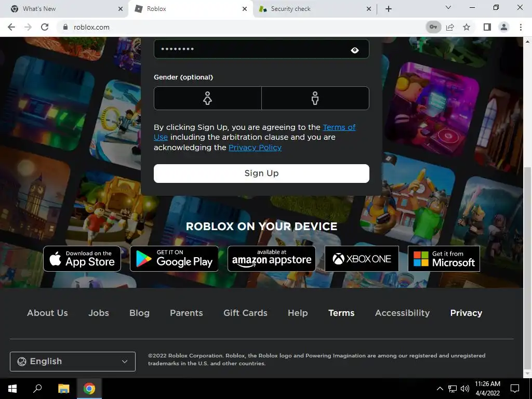Open the Privacy footer link
Screen dimensions: 532x399
click(x=466, y=313)
